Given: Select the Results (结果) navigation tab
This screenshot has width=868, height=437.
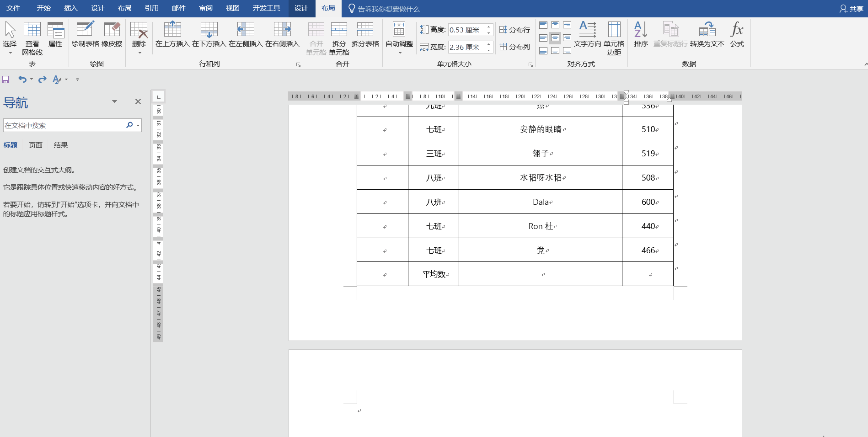Looking at the screenshot, I should 61,145.
